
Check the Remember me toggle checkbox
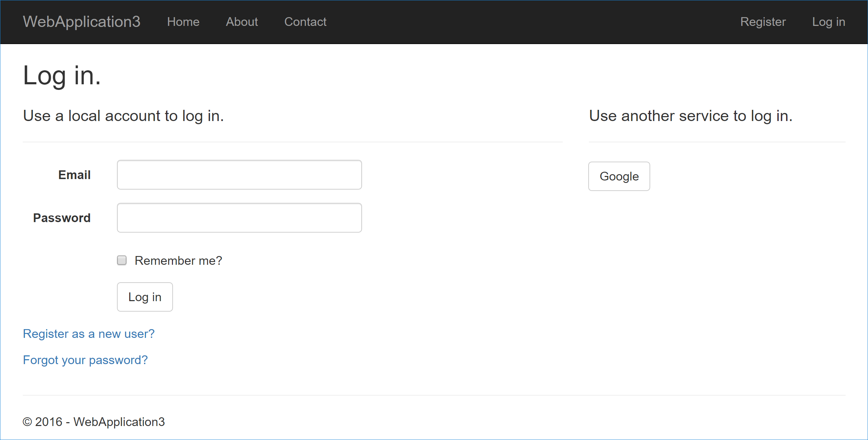122,260
